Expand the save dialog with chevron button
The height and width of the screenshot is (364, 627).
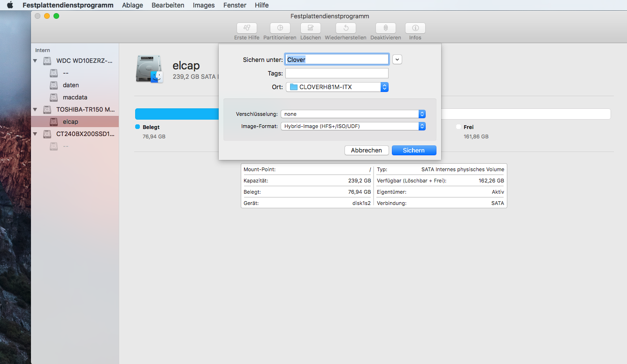point(398,60)
